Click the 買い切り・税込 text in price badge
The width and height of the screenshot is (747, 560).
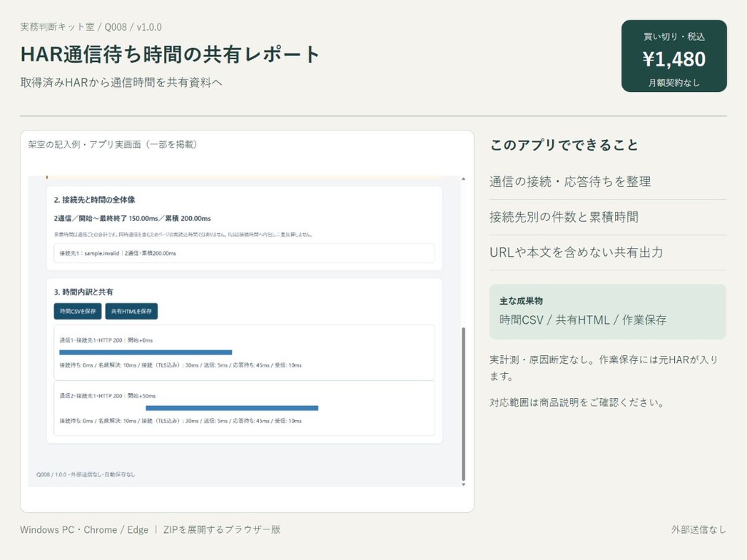coord(674,36)
